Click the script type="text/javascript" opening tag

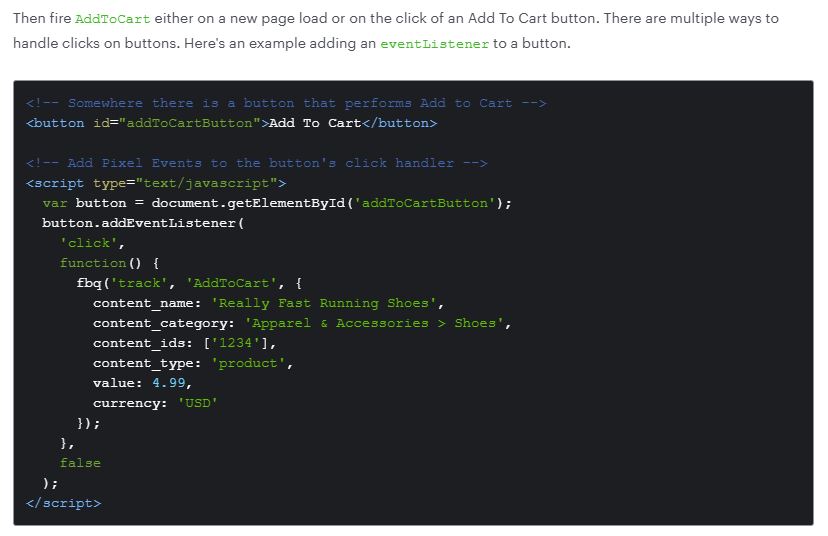[x=156, y=183]
